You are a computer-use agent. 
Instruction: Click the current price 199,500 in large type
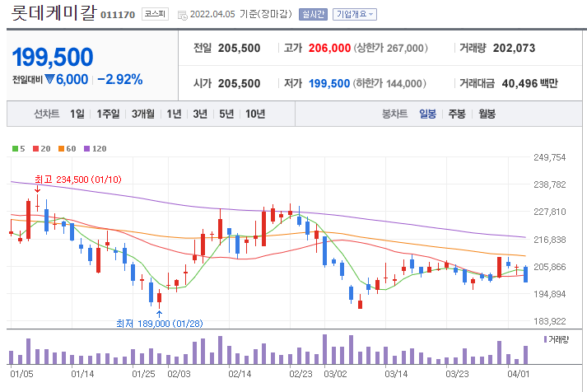(53, 58)
